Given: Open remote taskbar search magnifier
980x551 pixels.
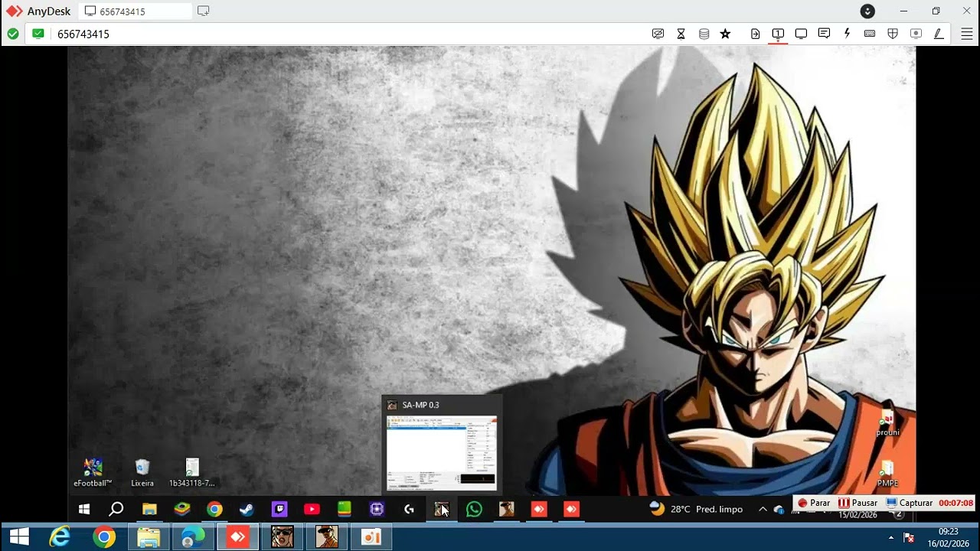Looking at the screenshot, I should coord(116,509).
